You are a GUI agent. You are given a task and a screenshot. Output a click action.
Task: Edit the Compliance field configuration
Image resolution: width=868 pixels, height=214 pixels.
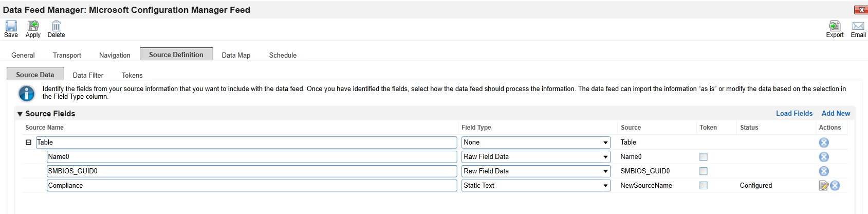click(x=824, y=186)
